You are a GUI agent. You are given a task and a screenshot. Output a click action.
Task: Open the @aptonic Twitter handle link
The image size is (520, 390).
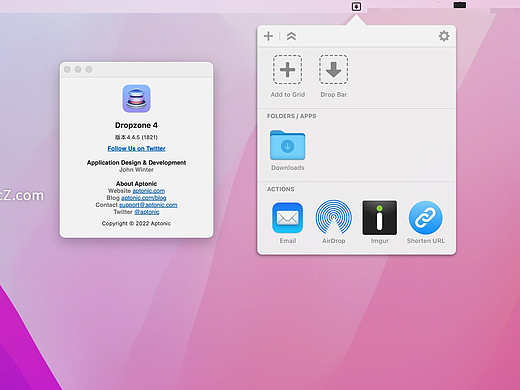tap(147, 212)
